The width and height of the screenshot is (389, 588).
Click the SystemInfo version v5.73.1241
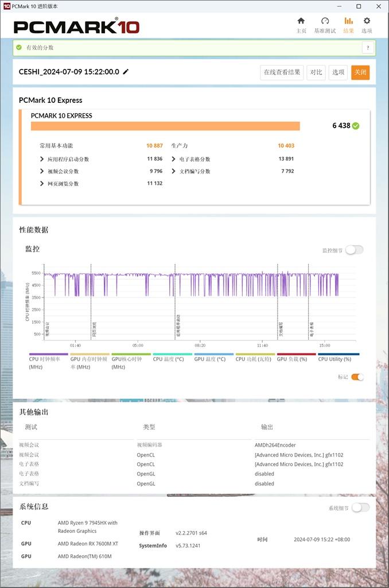pos(188,546)
